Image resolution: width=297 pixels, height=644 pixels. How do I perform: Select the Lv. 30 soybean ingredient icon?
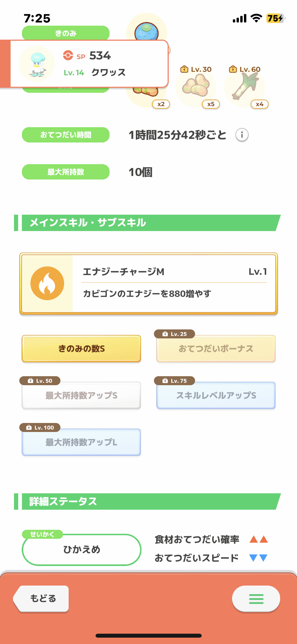click(x=196, y=86)
